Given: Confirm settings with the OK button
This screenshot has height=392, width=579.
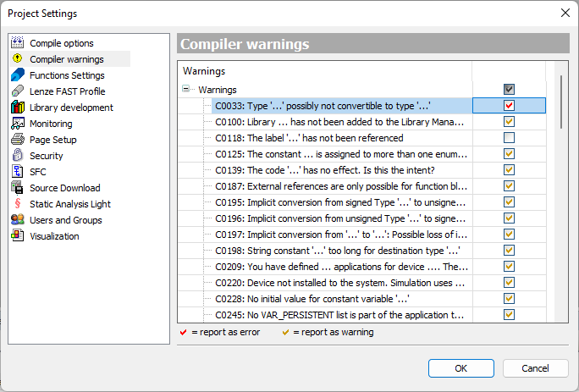Looking at the screenshot, I should 460,368.
